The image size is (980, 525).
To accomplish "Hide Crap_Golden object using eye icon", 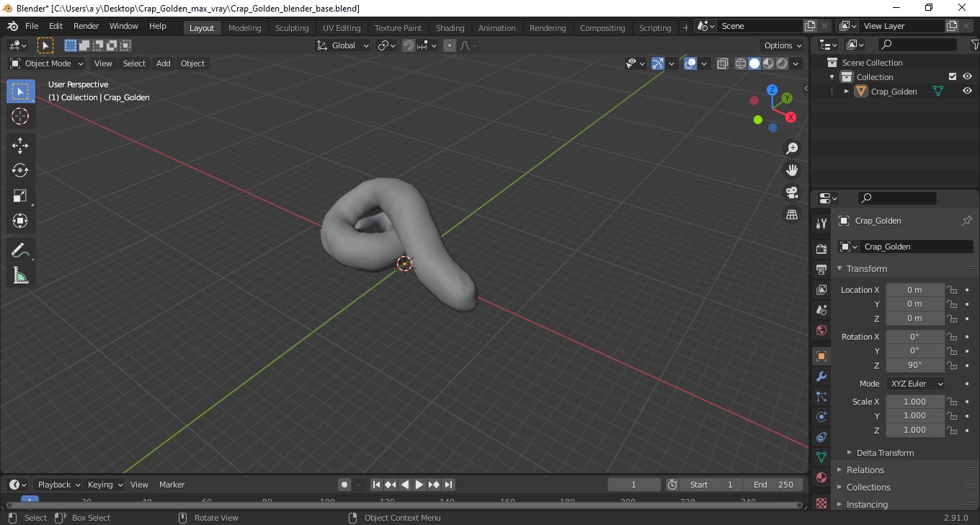I will (x=967, y=91).
